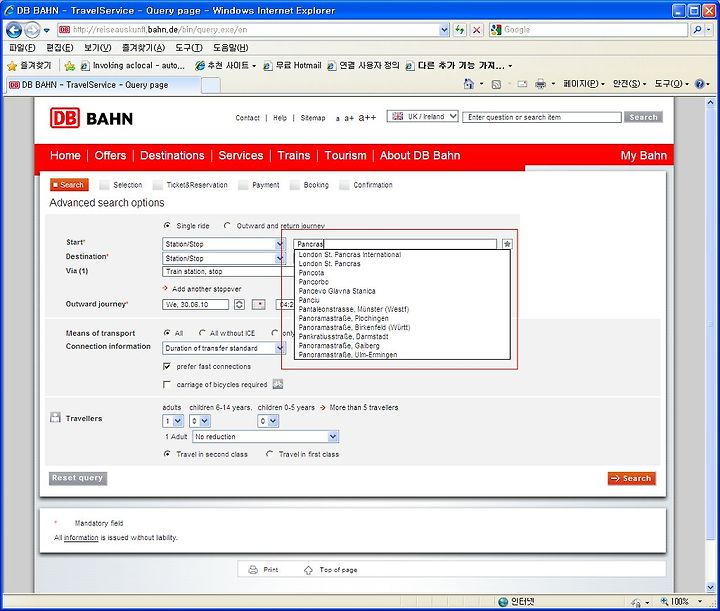Click the Home icon in command bar

pos(468,84)
